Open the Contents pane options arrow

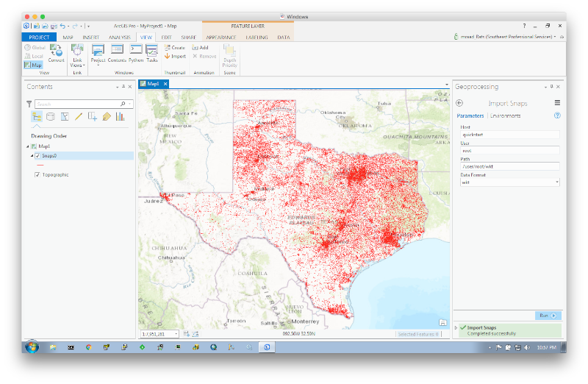tap(118, 87)
